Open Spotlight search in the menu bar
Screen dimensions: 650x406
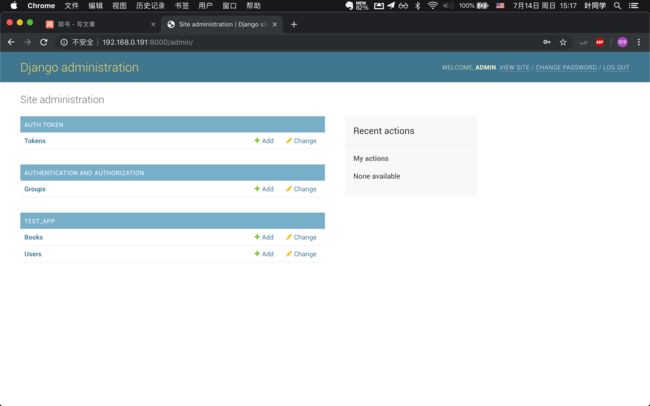click(x=617, y=6)
